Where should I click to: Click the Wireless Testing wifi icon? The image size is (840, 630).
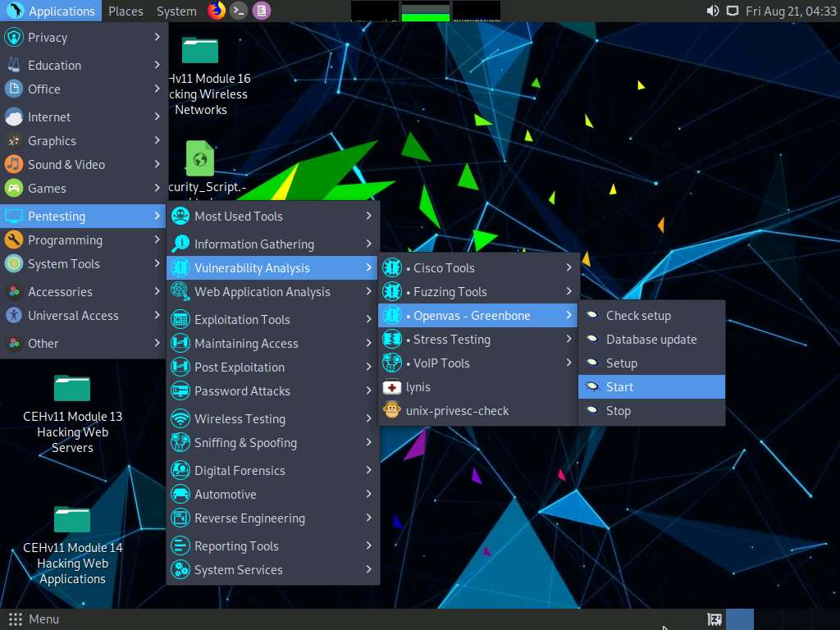tap(180, 418)
